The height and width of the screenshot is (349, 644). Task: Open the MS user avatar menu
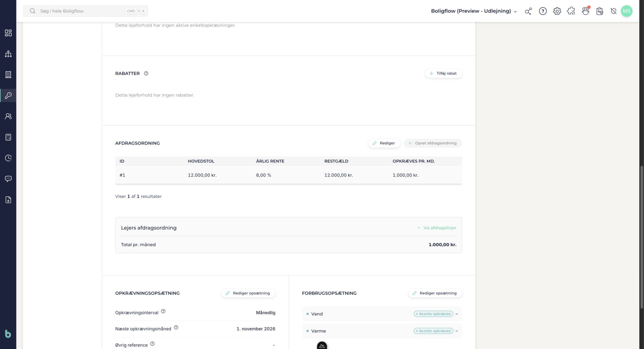tap(627, 11)
